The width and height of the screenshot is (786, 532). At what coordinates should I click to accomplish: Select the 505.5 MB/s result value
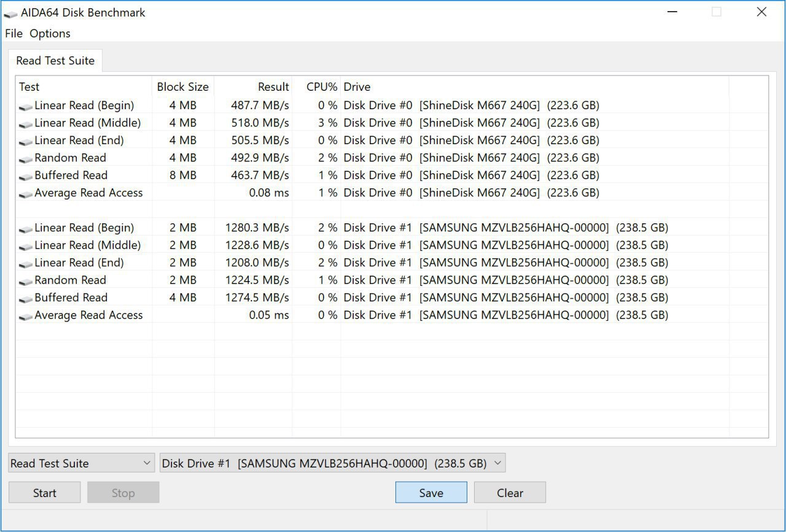pyautogui.click(x=260, y=140)
